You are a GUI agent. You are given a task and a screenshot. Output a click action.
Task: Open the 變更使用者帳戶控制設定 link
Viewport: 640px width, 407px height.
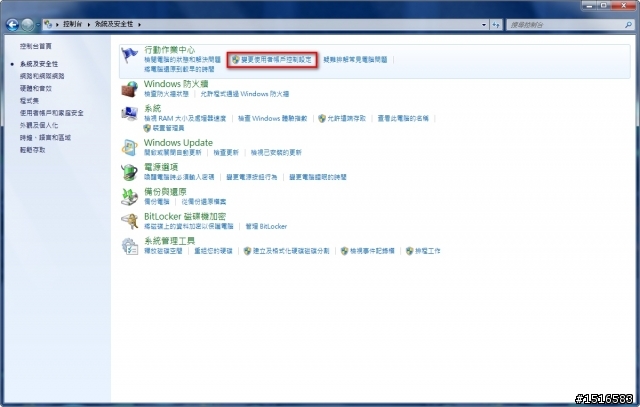[276, 60]
